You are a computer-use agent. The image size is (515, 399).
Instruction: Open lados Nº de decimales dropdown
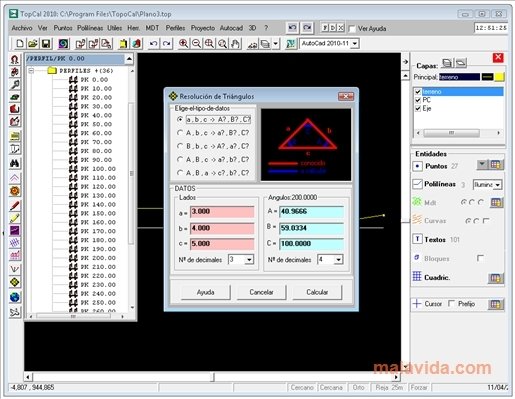249,260
